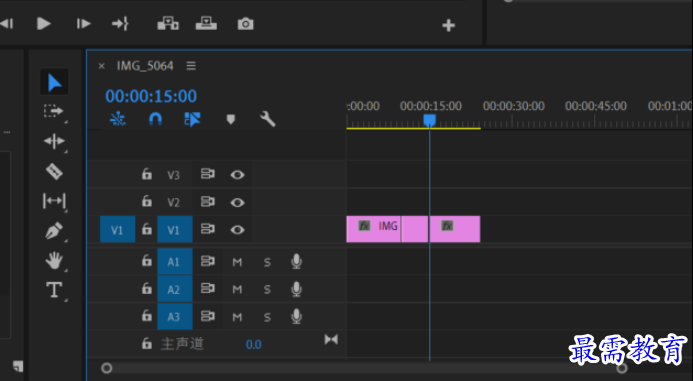
Task: Add a marker to timeline
Action: click(x=231, y=119)
